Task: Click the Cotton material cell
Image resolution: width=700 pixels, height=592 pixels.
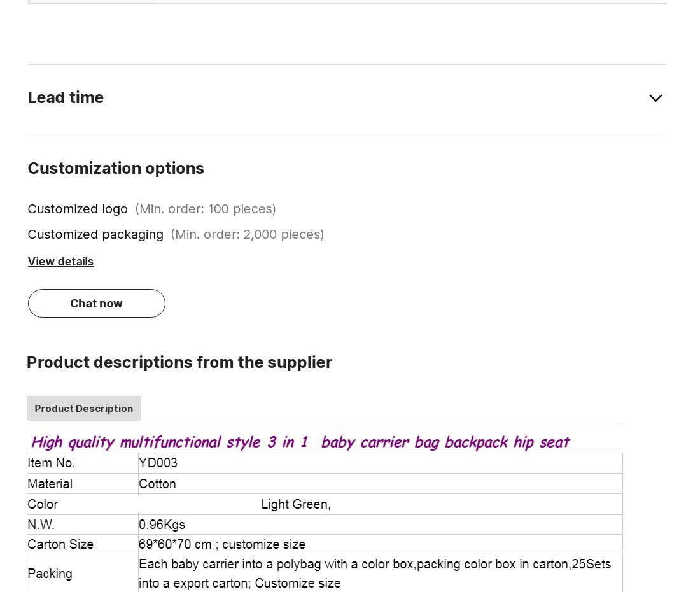Action: [381, 484]
